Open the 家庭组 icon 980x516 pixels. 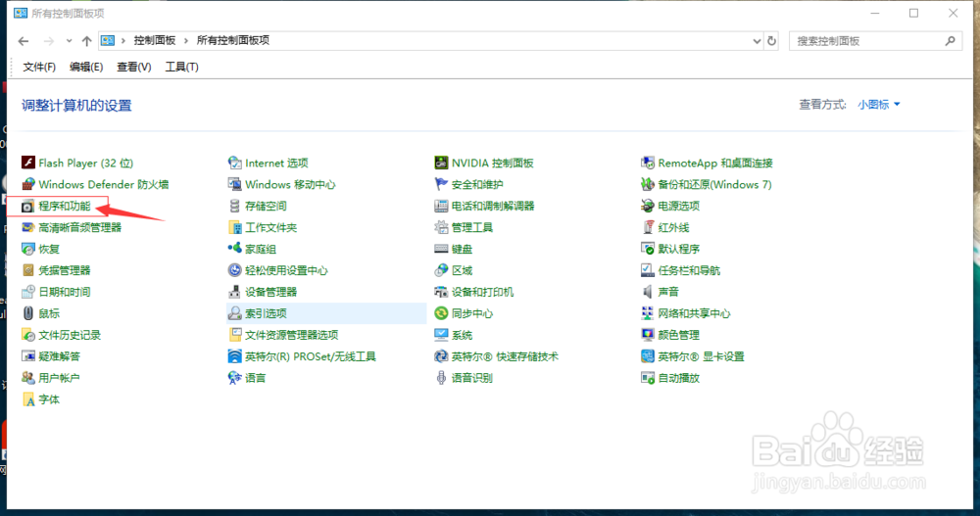(x=234, y=250)
